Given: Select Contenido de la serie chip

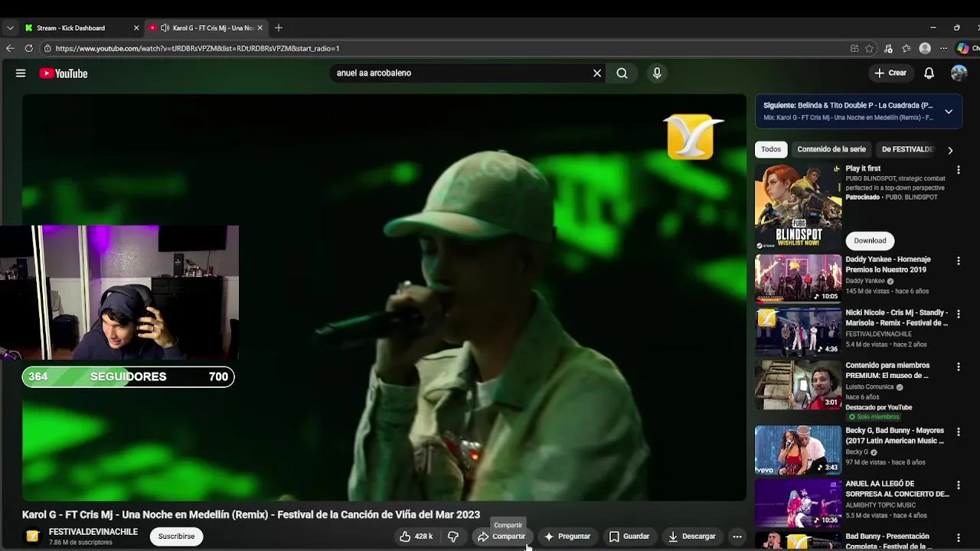Looking at the screenshot, I should (x=831, y=149).
